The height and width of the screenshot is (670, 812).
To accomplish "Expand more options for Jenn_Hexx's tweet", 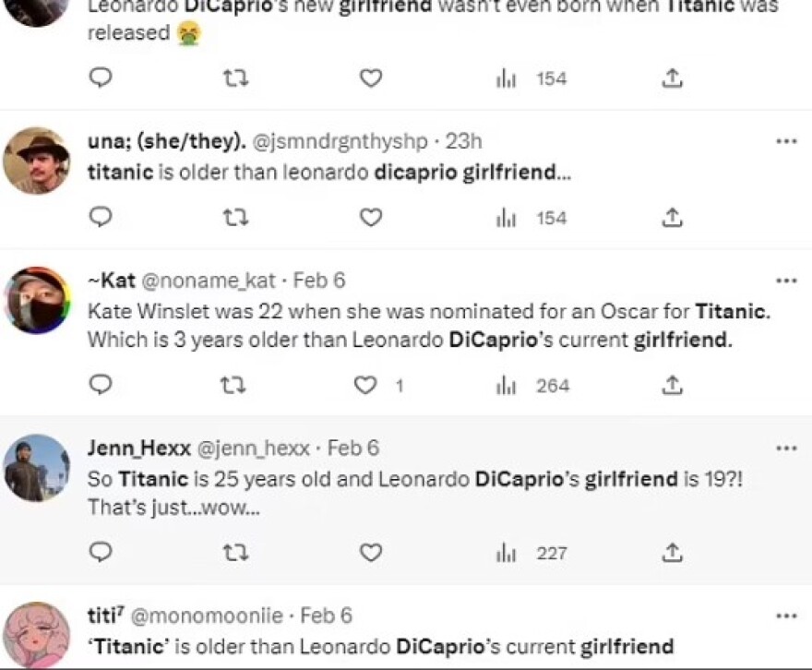I will tap(786, 449).
